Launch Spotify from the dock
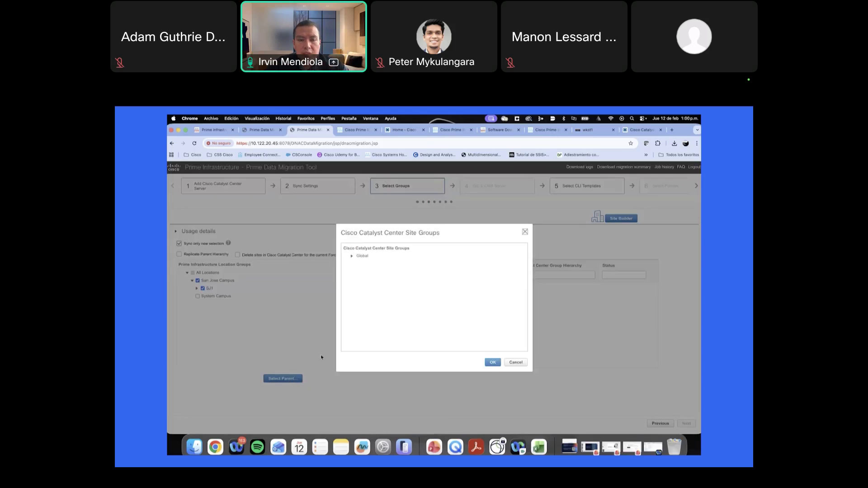Viewport: 868px width, 488px height. click(x=257, y=447)
